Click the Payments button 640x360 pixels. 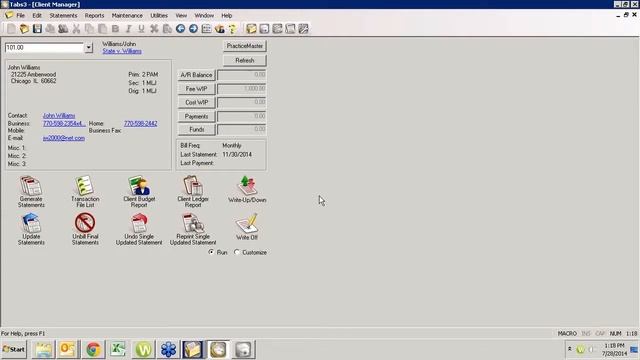(x=196, y=116)
